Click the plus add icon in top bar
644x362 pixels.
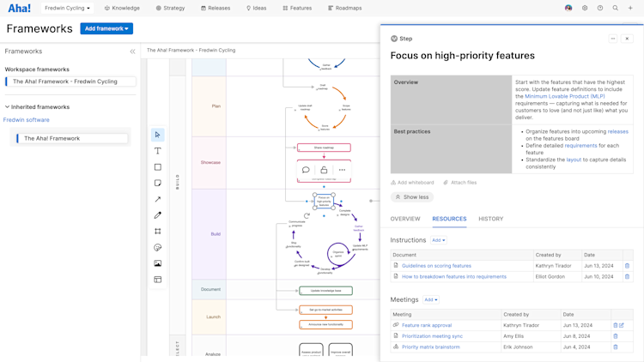click(630, 8)
